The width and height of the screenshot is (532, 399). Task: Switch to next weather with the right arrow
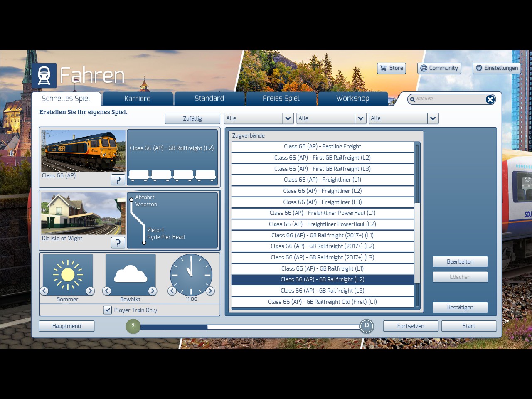click(x=153, y=291)
